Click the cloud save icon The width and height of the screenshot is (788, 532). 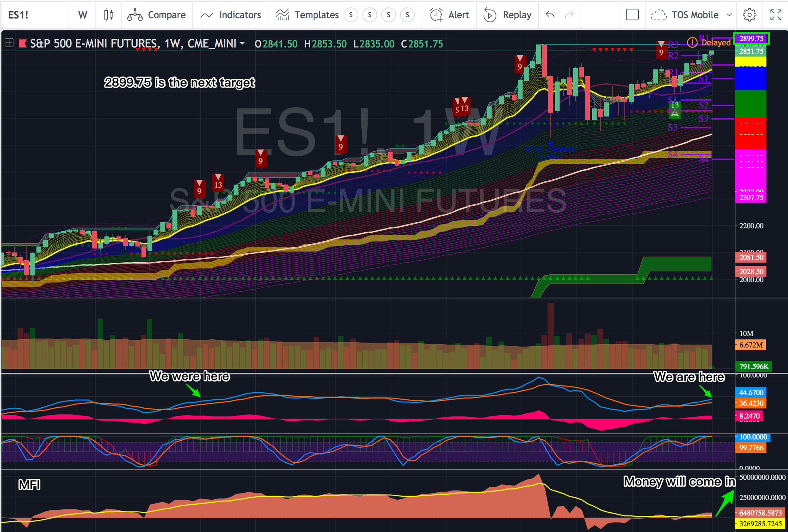pyautogui.click(x=658, y=15)
